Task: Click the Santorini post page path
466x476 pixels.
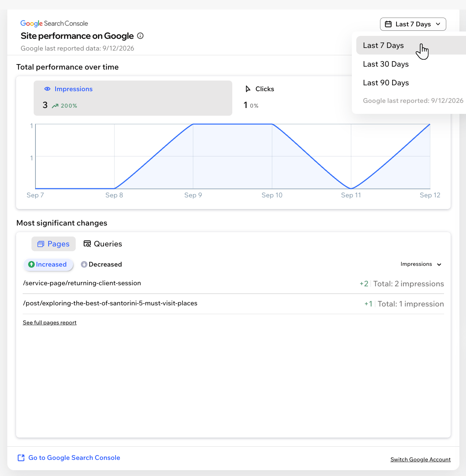Action: tap(110, 303)
